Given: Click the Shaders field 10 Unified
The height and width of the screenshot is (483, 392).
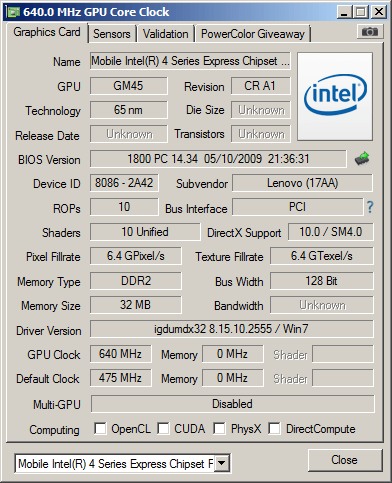Looking at the screenshot, I should coord(145,232).
